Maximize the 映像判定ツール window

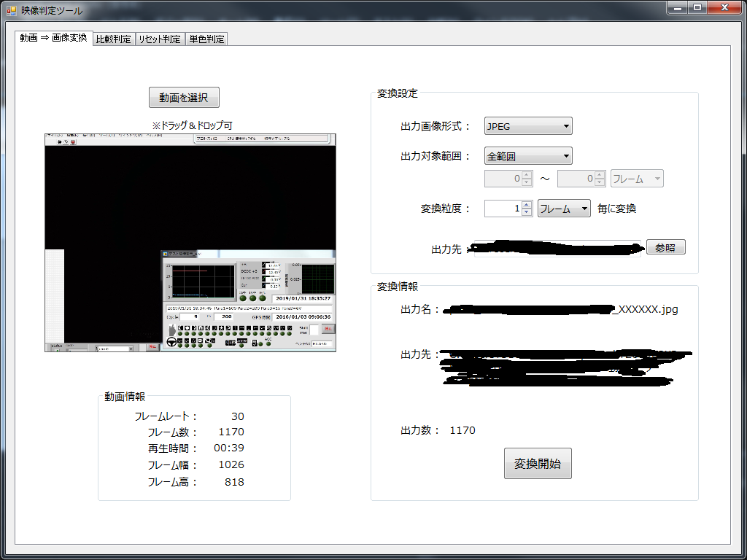tap(697, 7)
